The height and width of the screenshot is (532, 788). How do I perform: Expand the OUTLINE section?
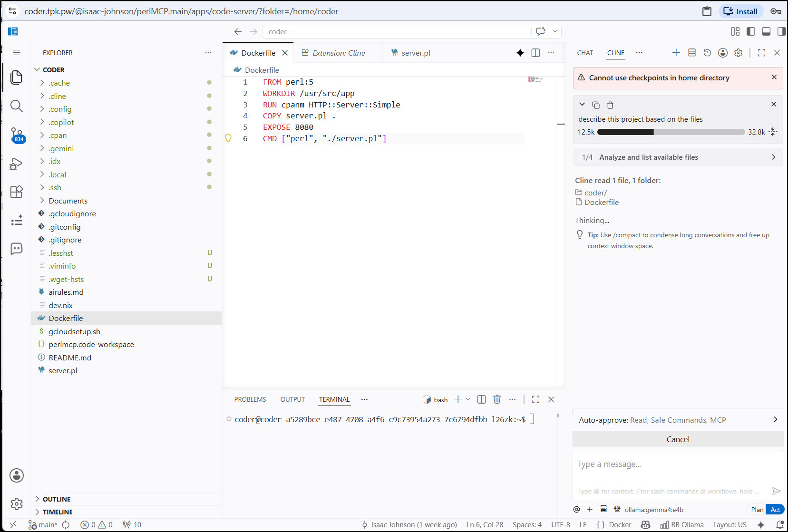(126, 499)
